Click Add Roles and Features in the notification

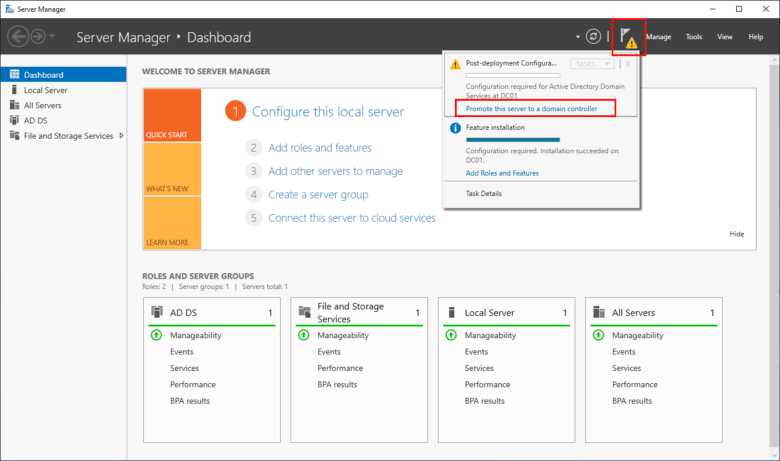coord(502,173)
